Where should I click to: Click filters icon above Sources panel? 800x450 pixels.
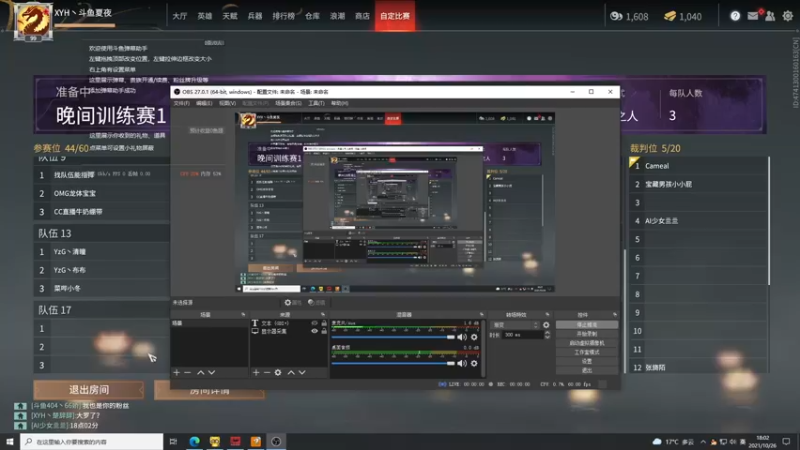316,303
